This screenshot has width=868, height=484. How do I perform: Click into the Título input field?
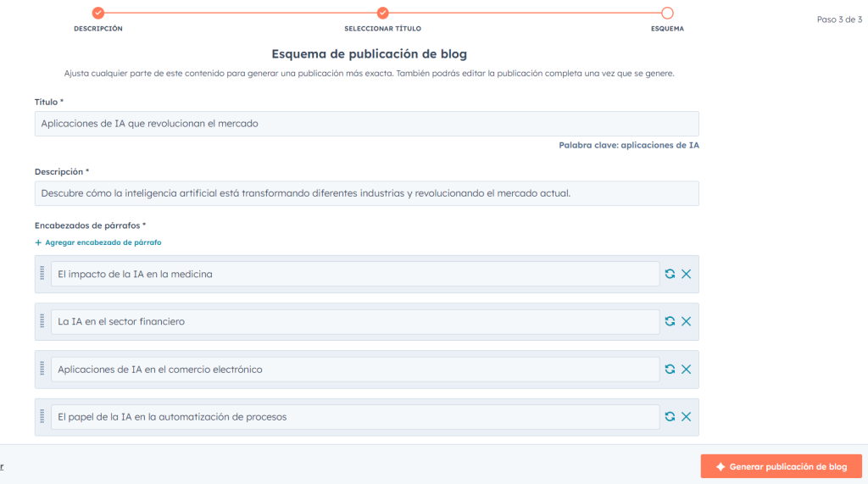(366, 124)
